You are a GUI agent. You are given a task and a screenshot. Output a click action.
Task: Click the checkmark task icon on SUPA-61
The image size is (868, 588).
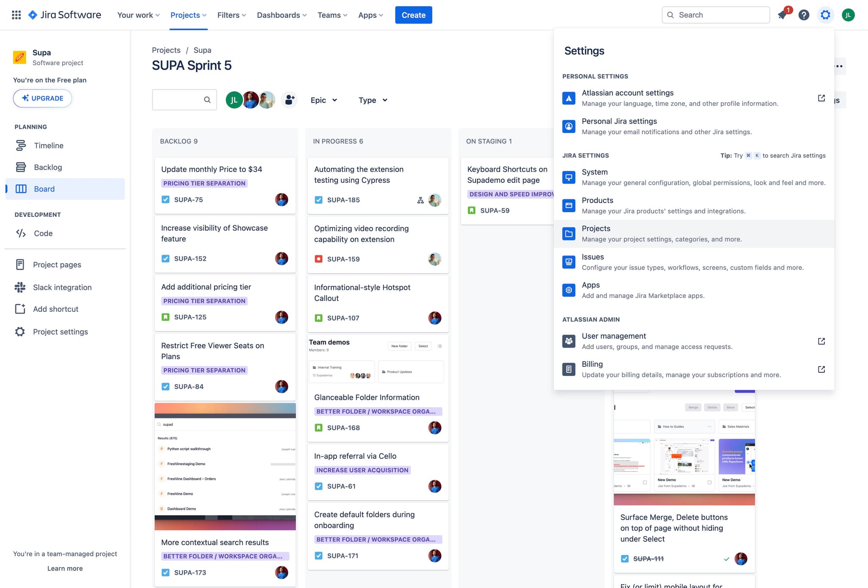pyautogui.click(x=318, y=486)
